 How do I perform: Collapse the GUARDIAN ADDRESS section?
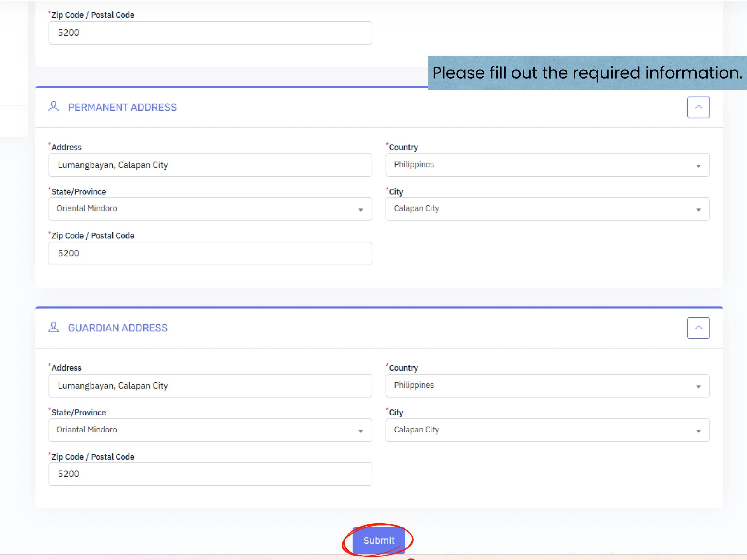pyautogui.click(x=698, y=328)
